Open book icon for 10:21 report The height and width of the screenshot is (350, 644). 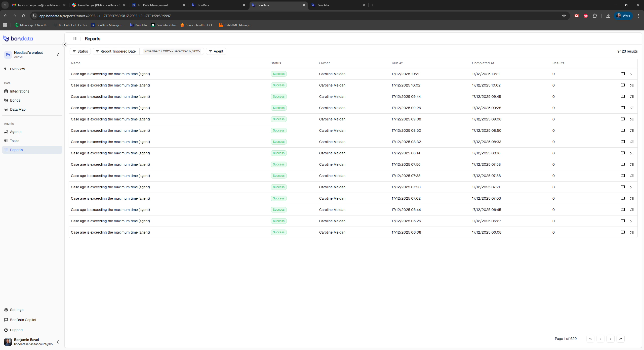pos(623,74)
